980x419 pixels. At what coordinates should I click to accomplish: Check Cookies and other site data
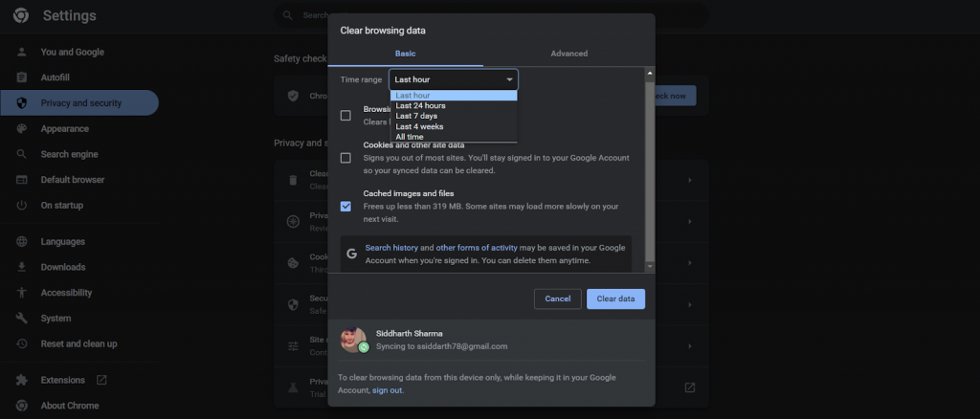[x=345, y=158]
